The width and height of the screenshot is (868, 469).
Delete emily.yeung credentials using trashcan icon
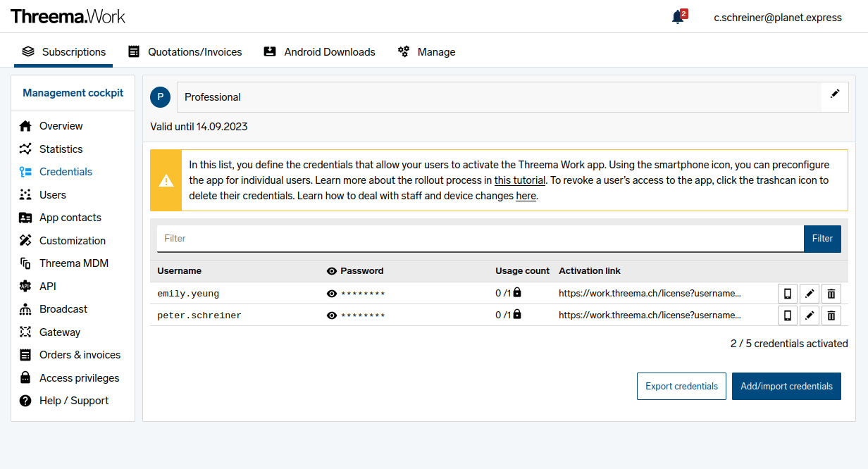click(831, 294)
